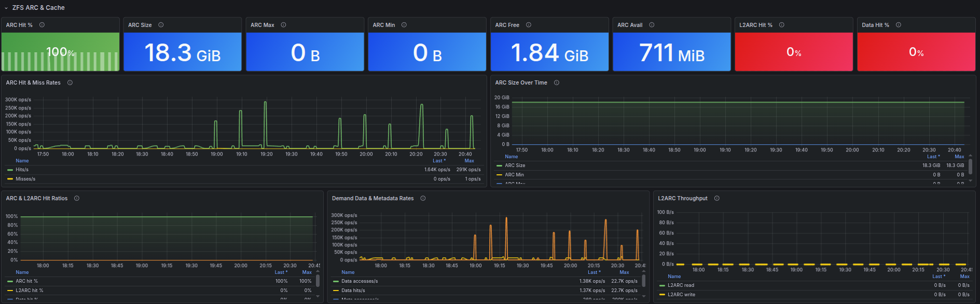
Task: Toggle L2ARC read series in legend
Action: point(681,285)
